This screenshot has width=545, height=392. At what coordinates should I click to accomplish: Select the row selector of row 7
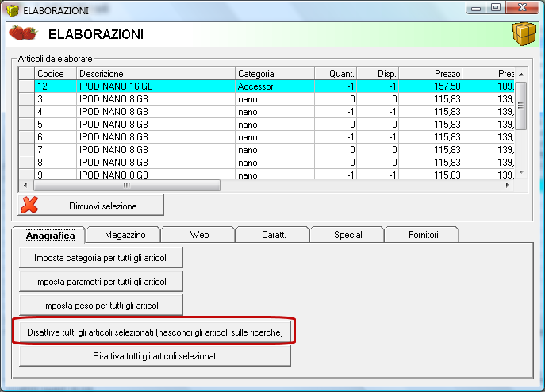pos(26,150)
